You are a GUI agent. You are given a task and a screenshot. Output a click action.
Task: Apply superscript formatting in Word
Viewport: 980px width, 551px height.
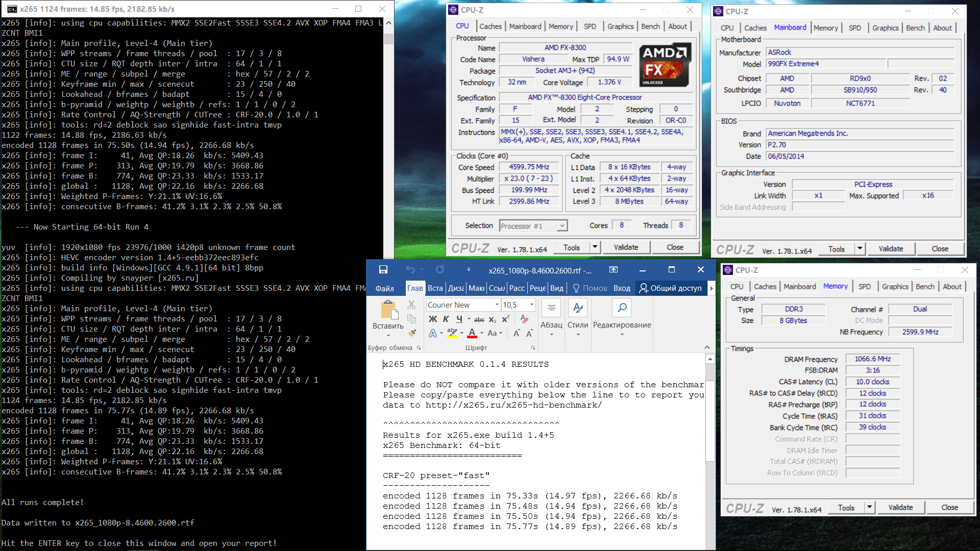click(505, 319)
